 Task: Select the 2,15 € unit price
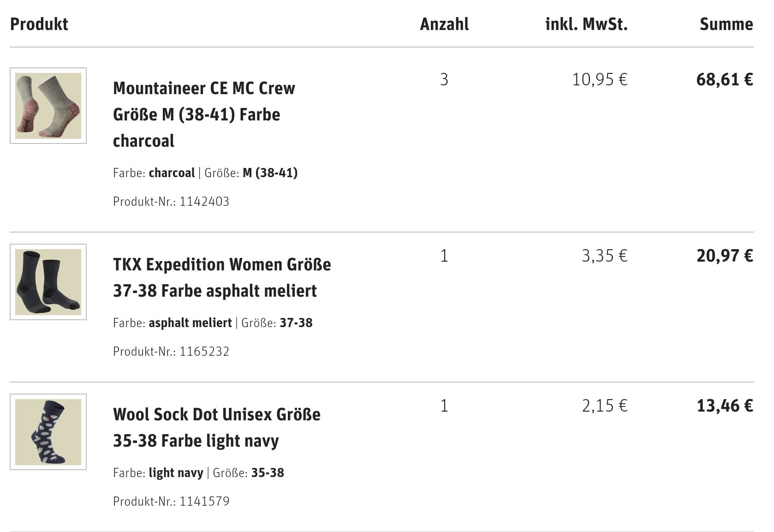tap(604, 405)
